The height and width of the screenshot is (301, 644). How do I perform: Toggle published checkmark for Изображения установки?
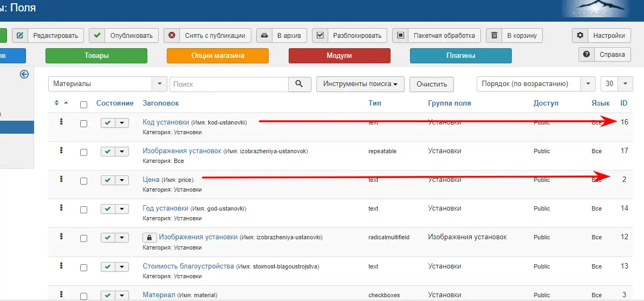(x=108, y=238)
